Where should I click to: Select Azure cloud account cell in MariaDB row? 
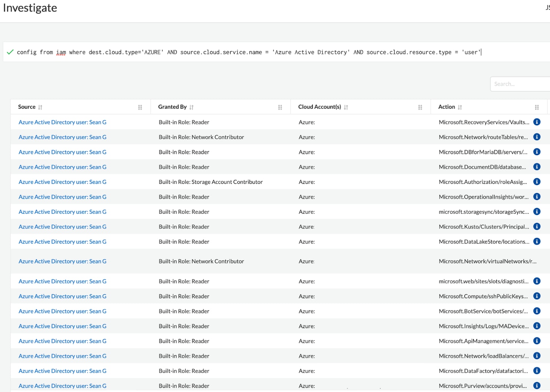point(307,152)
